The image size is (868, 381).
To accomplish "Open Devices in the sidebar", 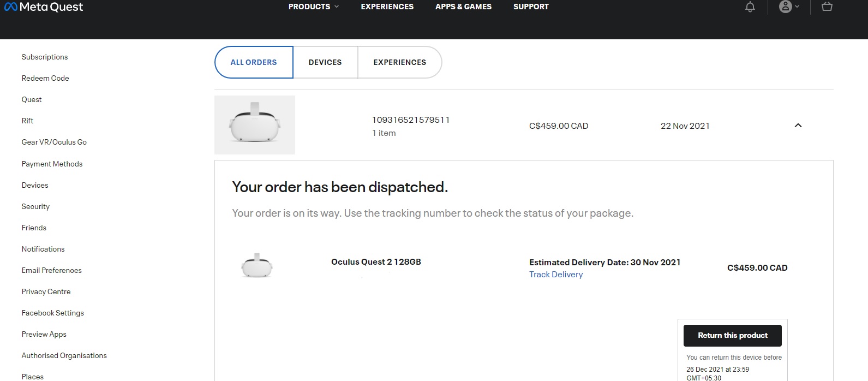I will (35, 185).
